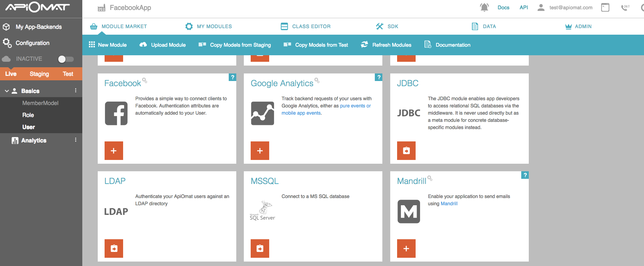Switch to the Admin tab

579,26
